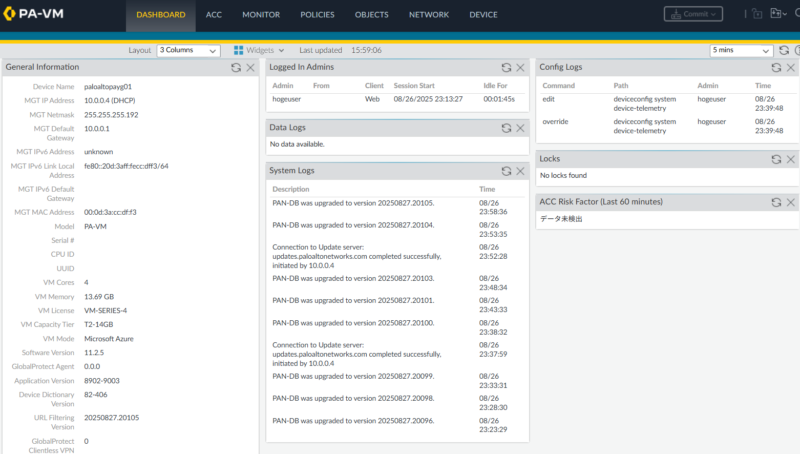Refresh the whole dashboard
This screenshot has height=454, width=800.
click(784, 50)
